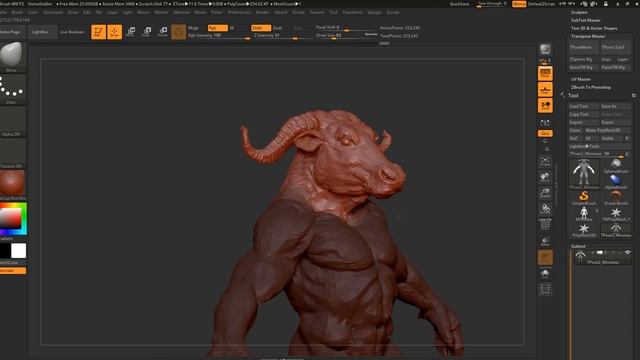
Task: Collapse the Transpose Master section
Action: coord(588,36)
